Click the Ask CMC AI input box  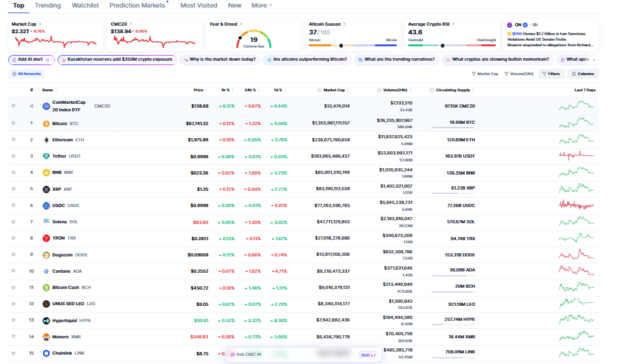(285, 355)
